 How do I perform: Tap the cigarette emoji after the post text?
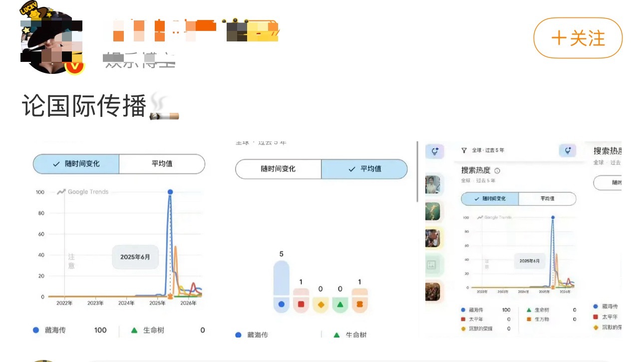[x=164, y=107]
